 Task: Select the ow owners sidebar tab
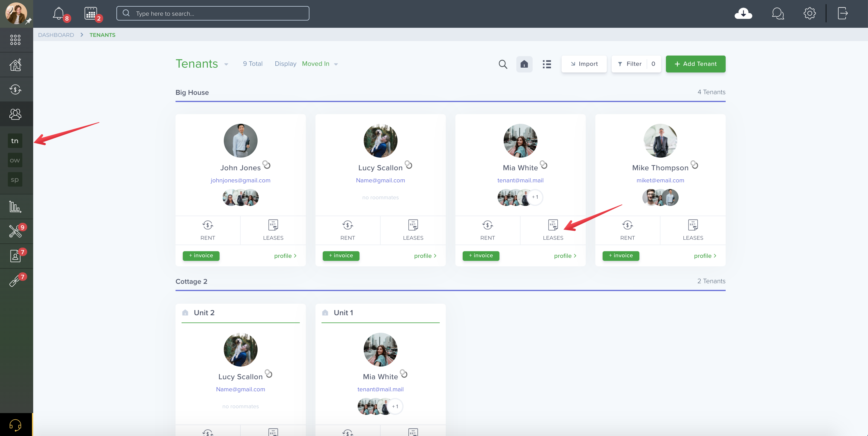click(x=15, y=160)
